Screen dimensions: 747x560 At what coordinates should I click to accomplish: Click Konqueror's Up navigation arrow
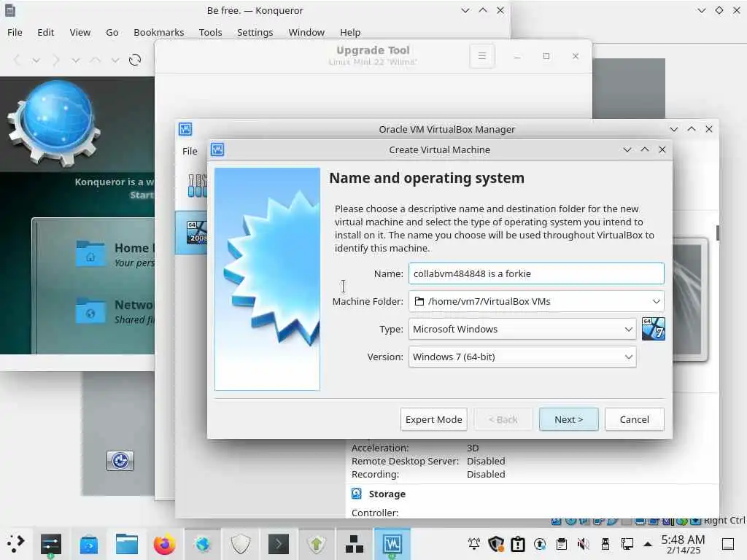tap(96, 60)
